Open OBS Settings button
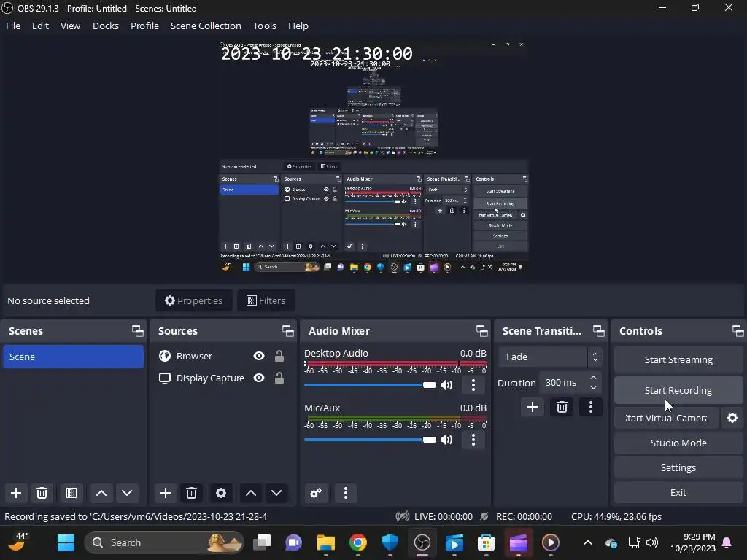 click(678, 467)
